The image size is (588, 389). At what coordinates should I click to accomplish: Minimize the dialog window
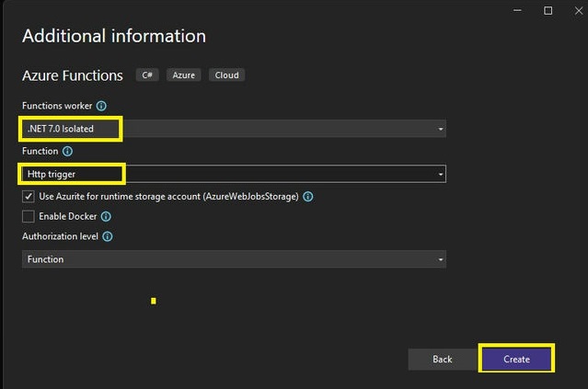click(517, 10)
